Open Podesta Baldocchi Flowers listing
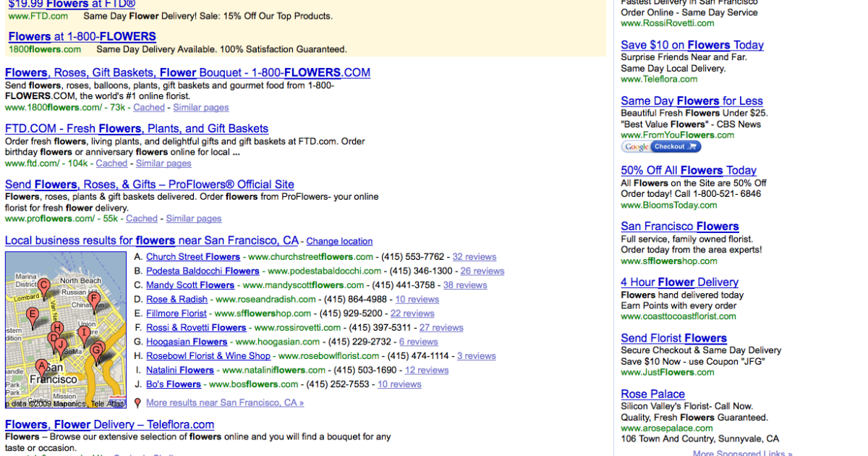The image size is (868, 456). (x=203, y=271)
